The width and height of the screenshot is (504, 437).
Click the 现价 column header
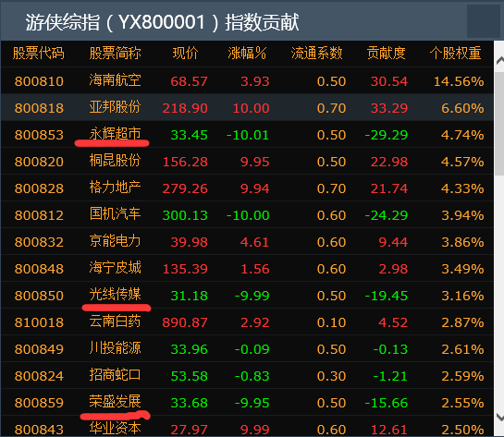pos(185,54)
